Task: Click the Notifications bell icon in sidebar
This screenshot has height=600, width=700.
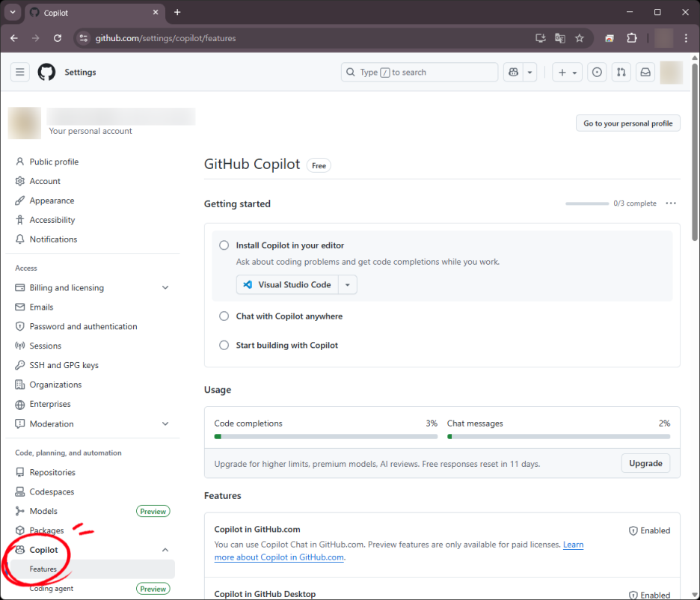Action: tap(19, 239)
